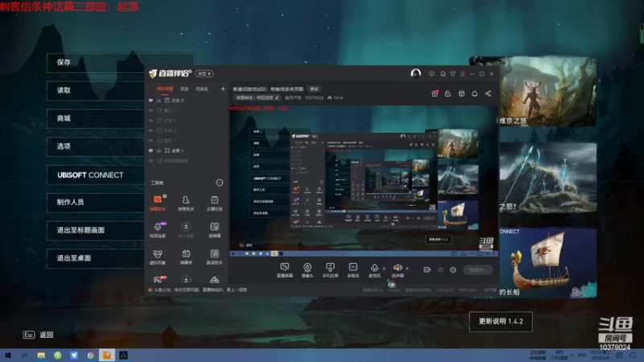The height and width of the screenshot is (362, 644).
Task: Expand the speaker options arrow
Action: [407, 269]
